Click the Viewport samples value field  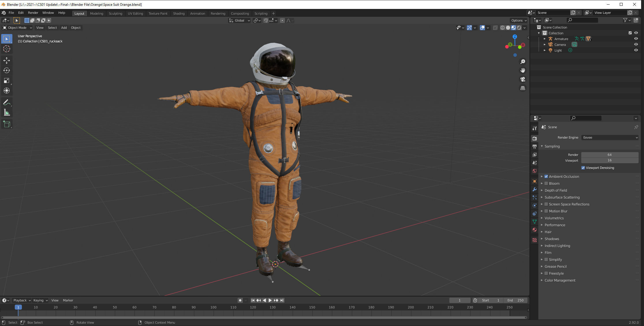(610, 160)
